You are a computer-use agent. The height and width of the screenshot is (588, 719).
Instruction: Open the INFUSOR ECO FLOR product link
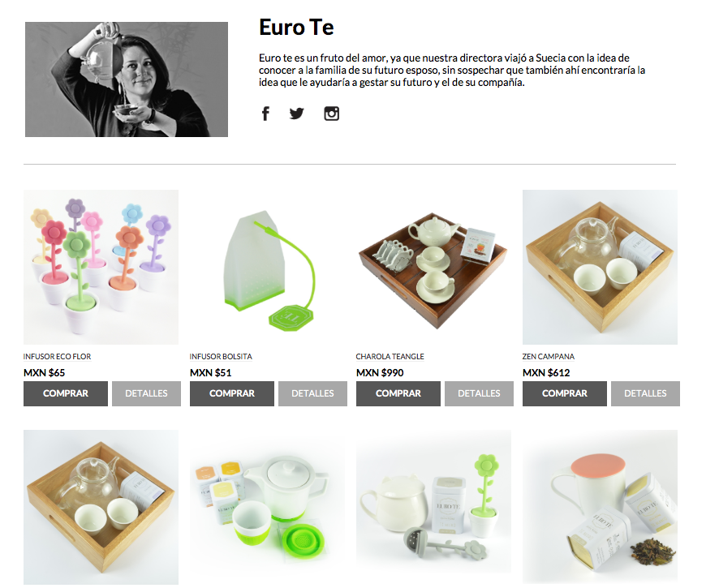(58, 356)
